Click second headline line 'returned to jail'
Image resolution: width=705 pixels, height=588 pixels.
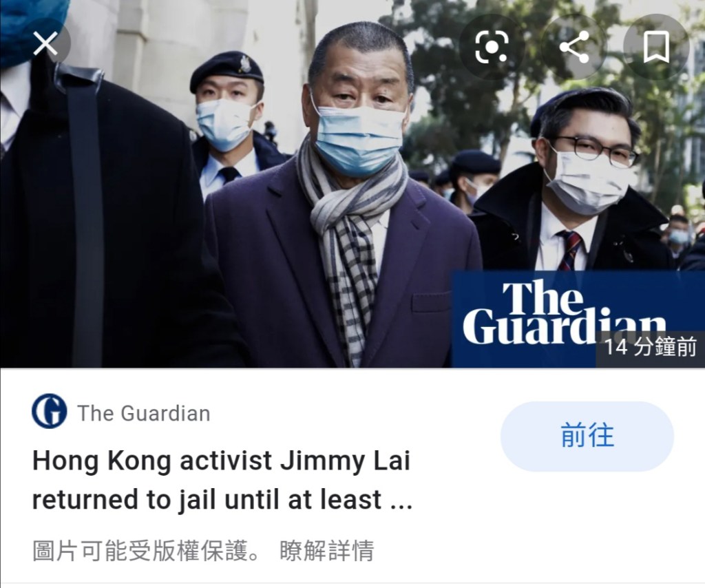(222, 499)
